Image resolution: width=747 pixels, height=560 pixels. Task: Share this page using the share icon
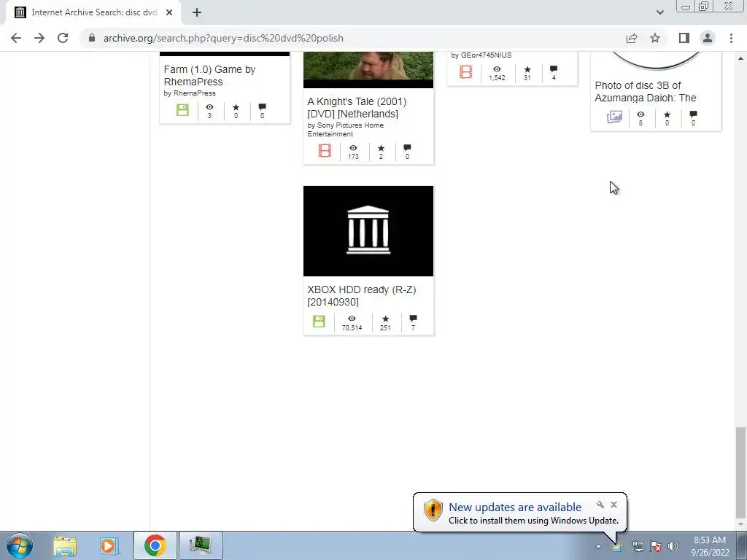632,38
